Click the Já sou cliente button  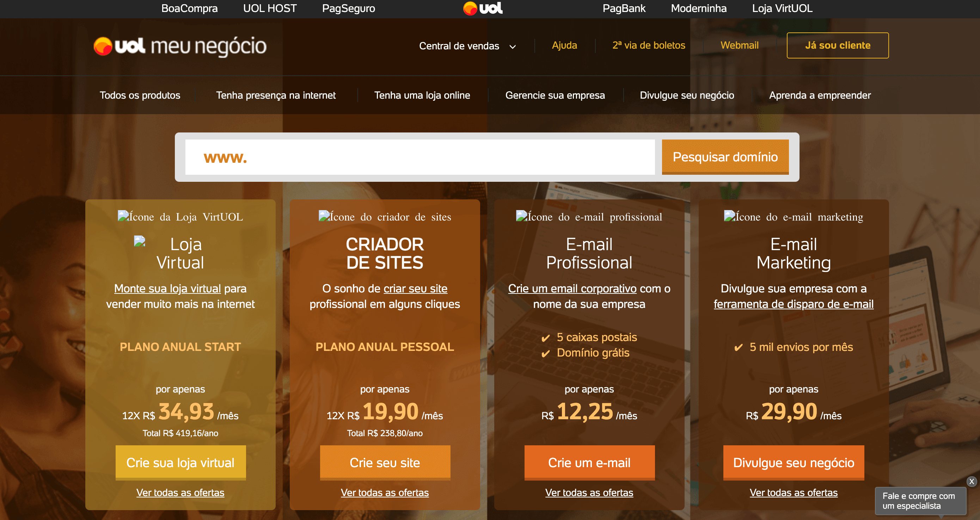(838, 45)
